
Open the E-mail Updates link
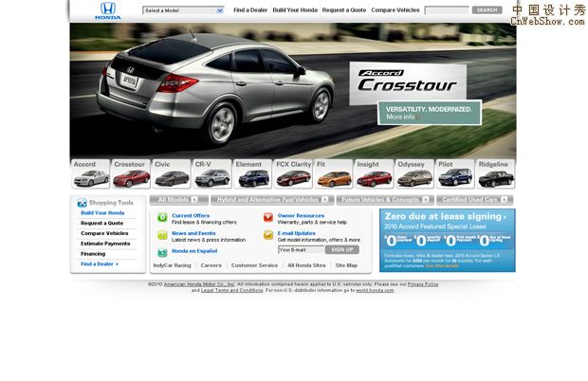[x=296, y=233]
